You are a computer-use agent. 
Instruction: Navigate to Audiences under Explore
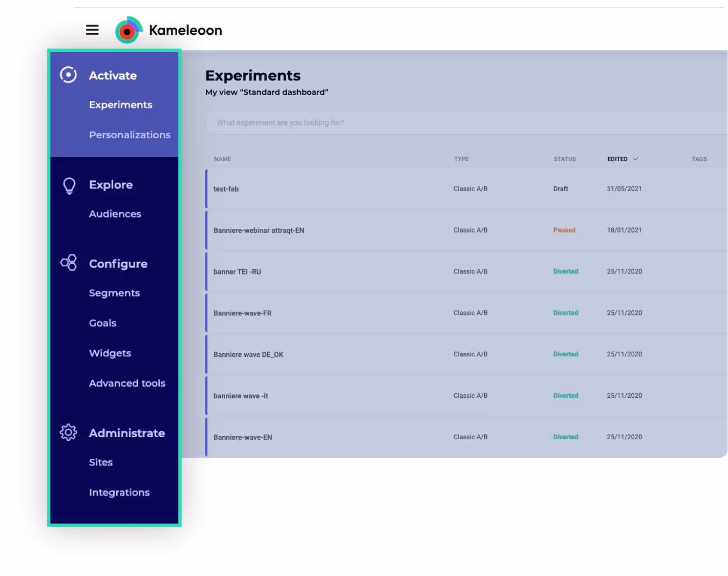[115, 214]
